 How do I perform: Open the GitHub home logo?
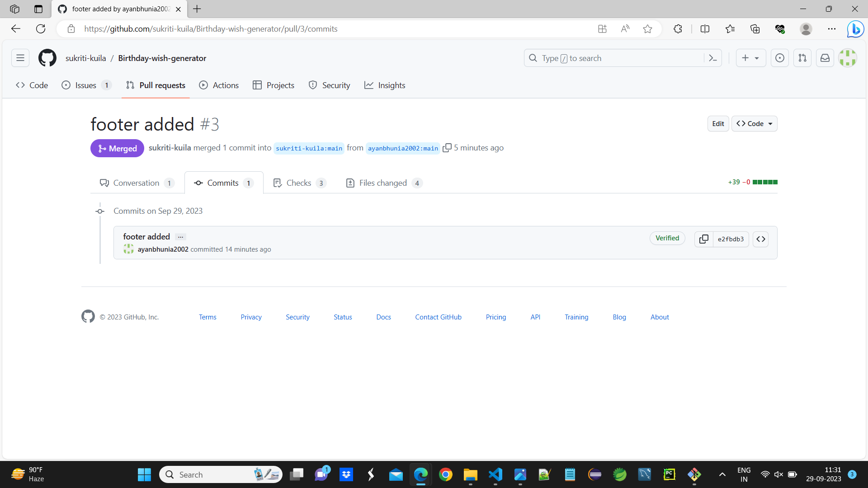(47, 58)
